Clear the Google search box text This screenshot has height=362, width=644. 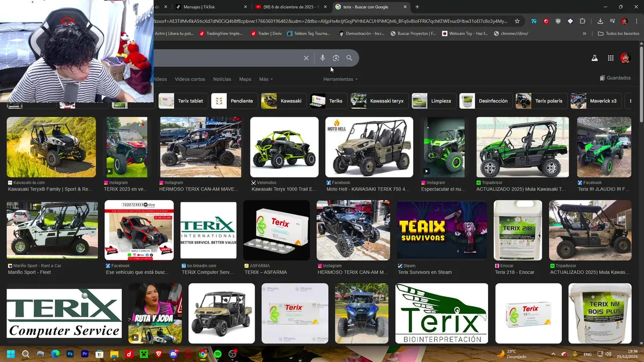pyautogui.click(x=306, y=58)
